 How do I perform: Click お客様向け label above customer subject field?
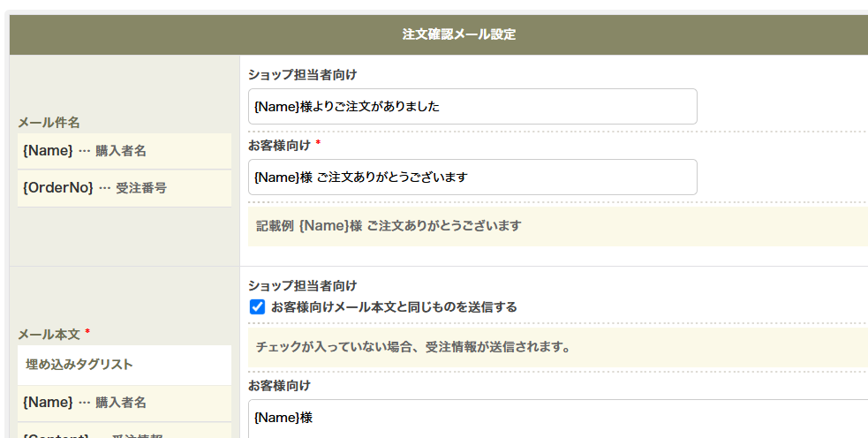click(x=279, y=145)
